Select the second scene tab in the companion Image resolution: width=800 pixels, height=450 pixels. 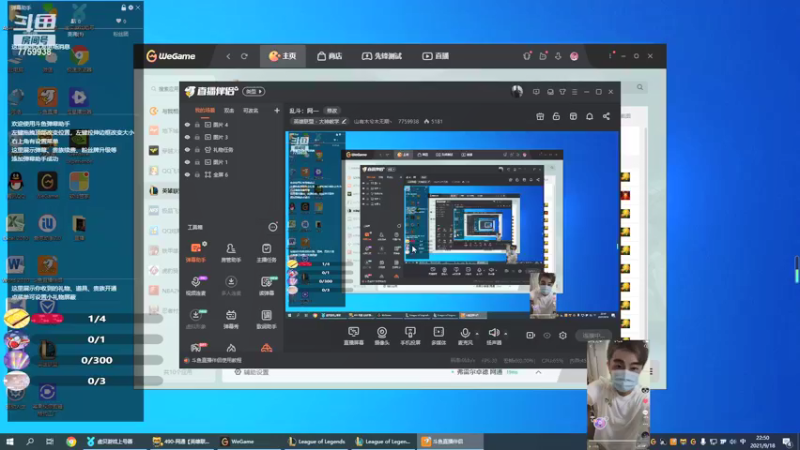point(229,111)
